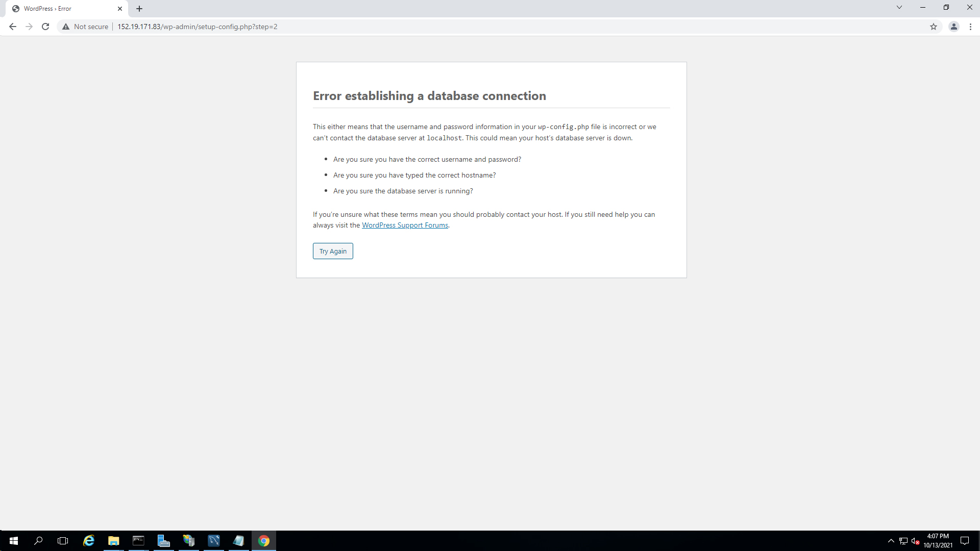The width and height of the screenshot is (980, 551).
Task: Open Notepad from the taskbar
Action: pyautogui.click(x=238, y=540)
